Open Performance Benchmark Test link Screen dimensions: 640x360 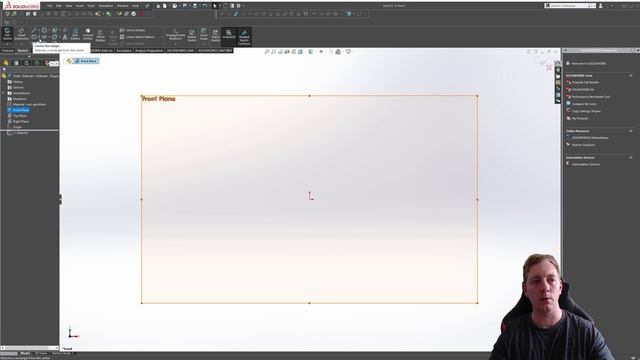tap(588, 97)
